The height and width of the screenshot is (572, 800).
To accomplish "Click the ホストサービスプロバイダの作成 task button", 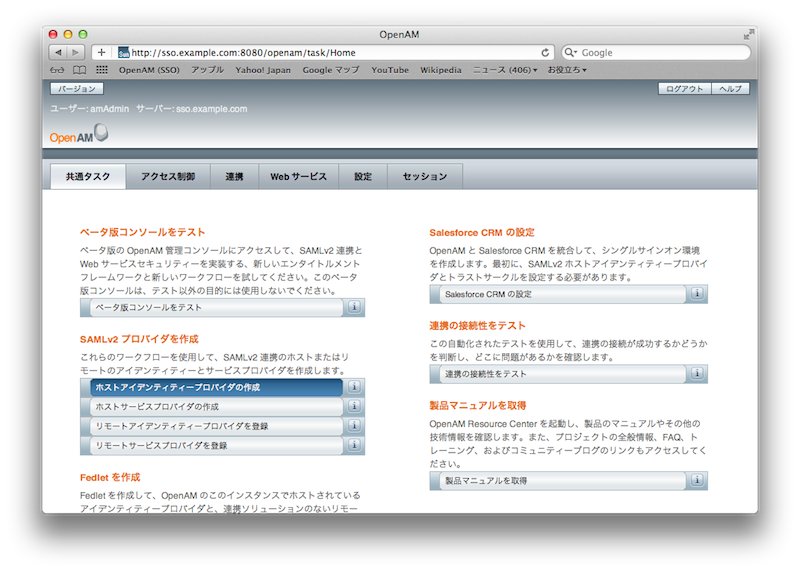I will [212, 407].
